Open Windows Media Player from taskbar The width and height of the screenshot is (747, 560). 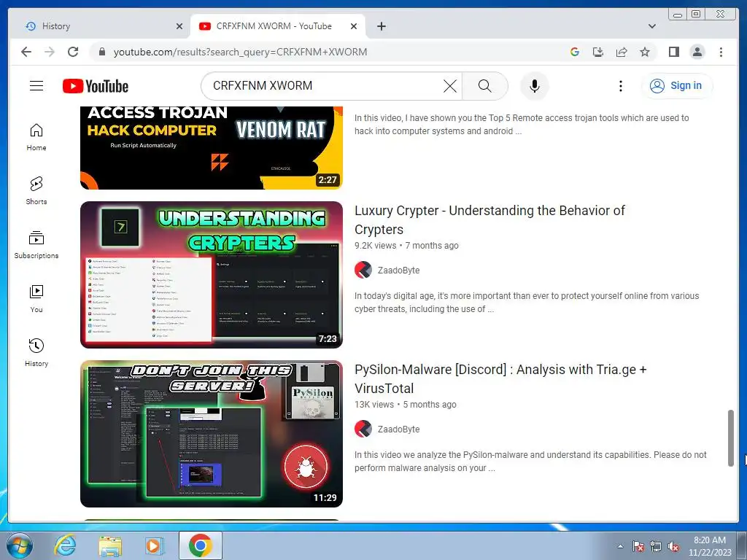point(155,545)
